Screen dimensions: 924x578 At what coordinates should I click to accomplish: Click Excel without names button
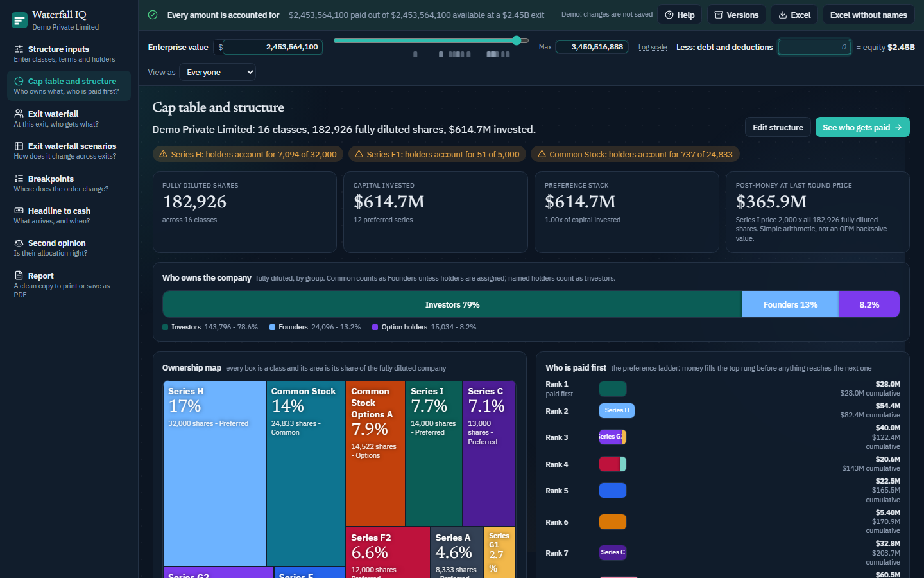tap(868, 15)
